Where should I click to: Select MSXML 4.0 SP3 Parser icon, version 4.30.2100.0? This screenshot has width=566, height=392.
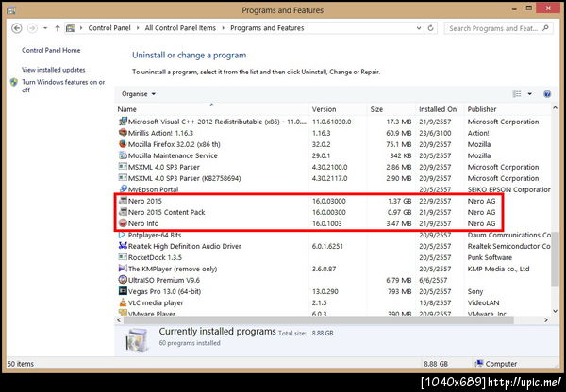pyautogui.click(x=123, y=167)
